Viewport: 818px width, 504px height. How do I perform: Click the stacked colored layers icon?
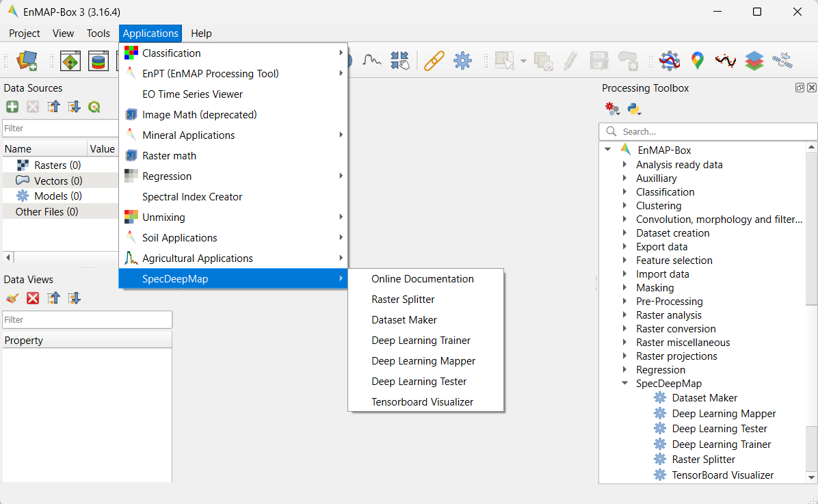pyautogui.click(x=754, y=61)
